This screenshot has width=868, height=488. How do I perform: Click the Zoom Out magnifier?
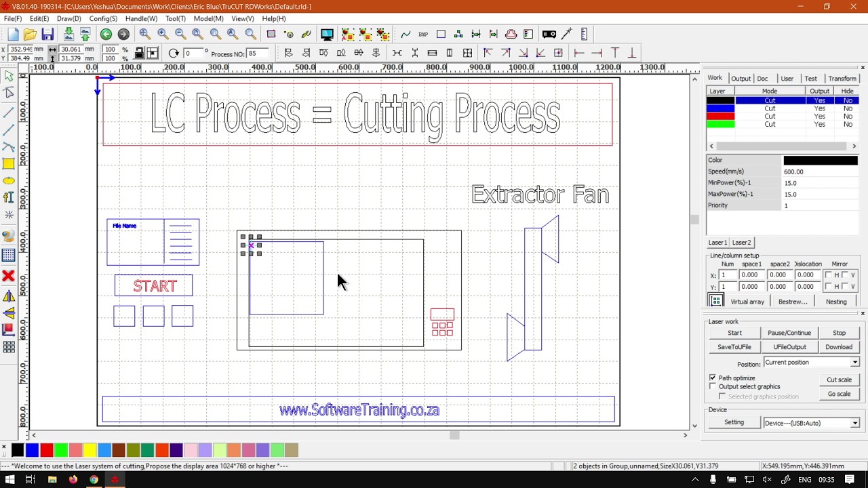180,34
